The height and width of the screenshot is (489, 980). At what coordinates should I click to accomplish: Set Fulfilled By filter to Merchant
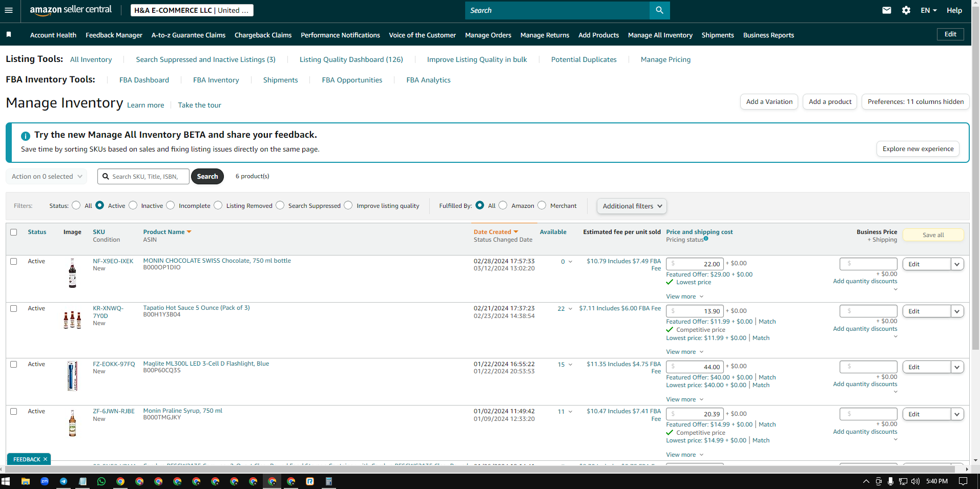coord(542,205)
